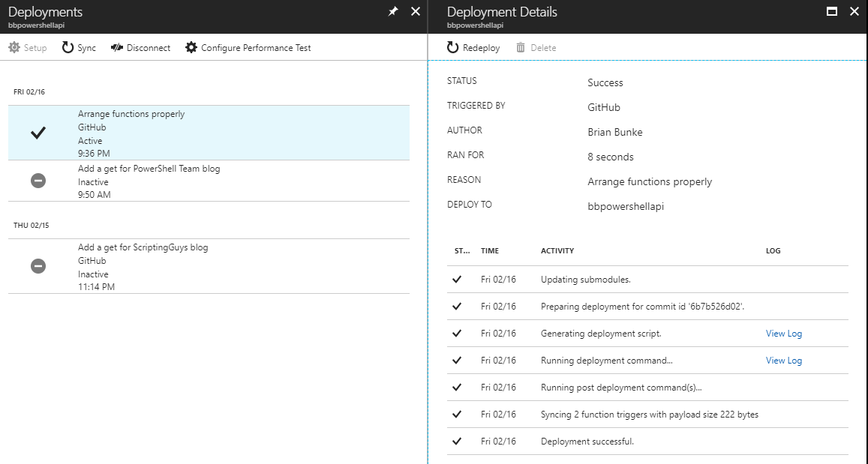Click the success checkmark for Updating submodules
The width and height of the screenshot is (868, 464).
(x=457, y=279)
